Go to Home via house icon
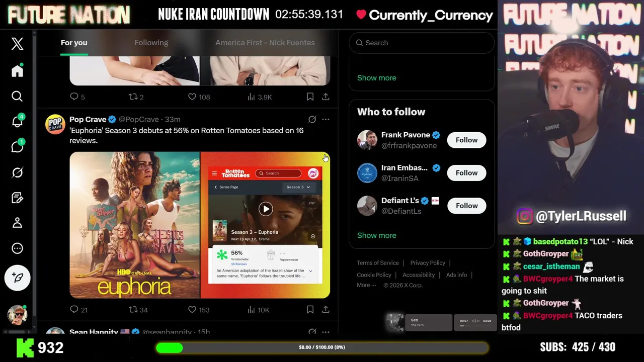This screenshot has width=644, height=362. (17, 71)
